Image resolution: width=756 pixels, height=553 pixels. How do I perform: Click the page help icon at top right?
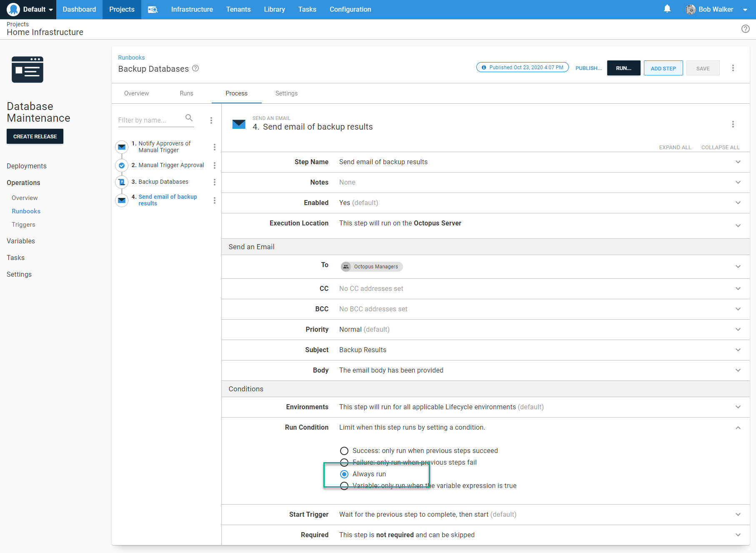745,29
